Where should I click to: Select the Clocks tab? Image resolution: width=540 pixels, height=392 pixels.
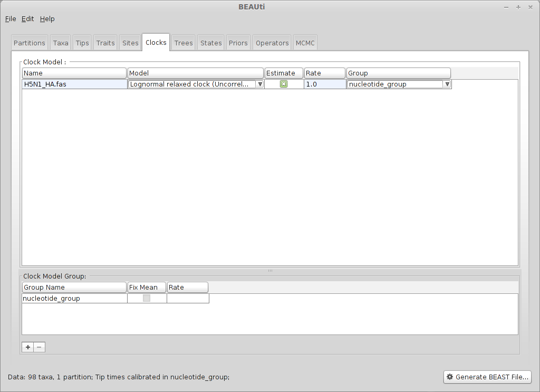click(x=156, y=42)
